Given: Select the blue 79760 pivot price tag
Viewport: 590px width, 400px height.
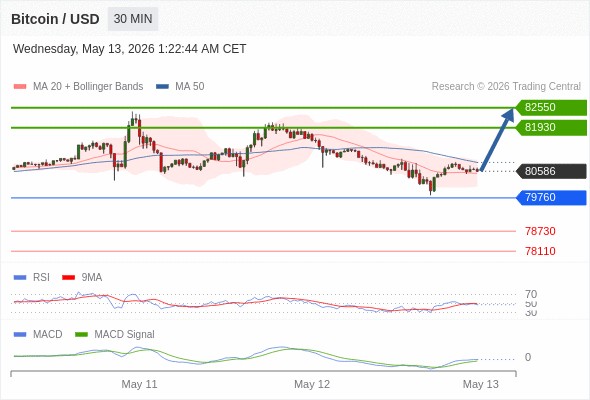Looking at the screenshot, I should (x=551, y=198).
